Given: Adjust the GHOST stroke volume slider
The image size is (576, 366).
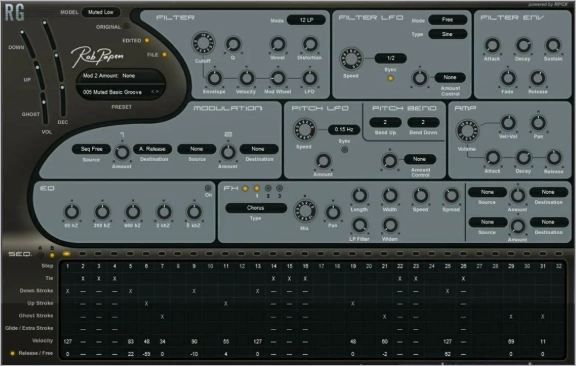Looking at the screenshot, I should point(44,110).
